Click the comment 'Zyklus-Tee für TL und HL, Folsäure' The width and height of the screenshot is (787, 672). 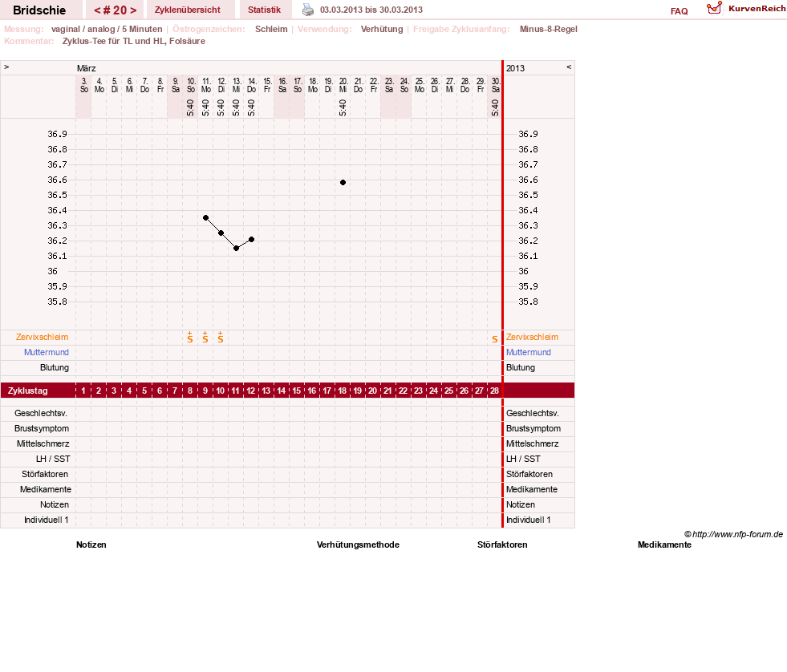coord(134,41)
